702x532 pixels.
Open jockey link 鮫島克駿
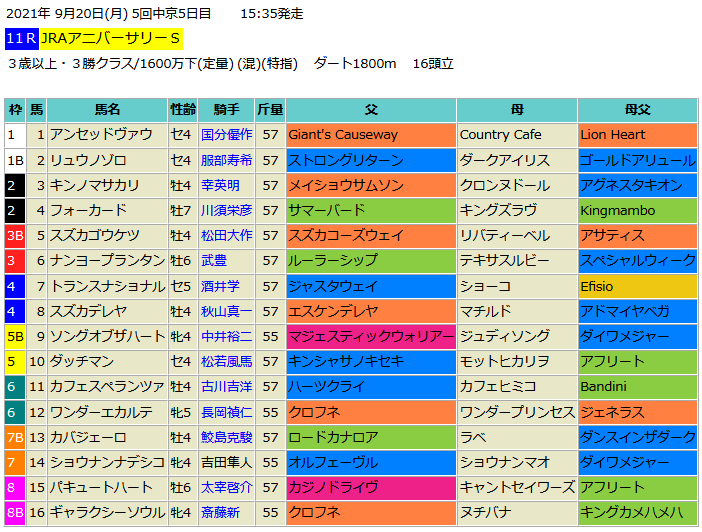pos(227,437)
